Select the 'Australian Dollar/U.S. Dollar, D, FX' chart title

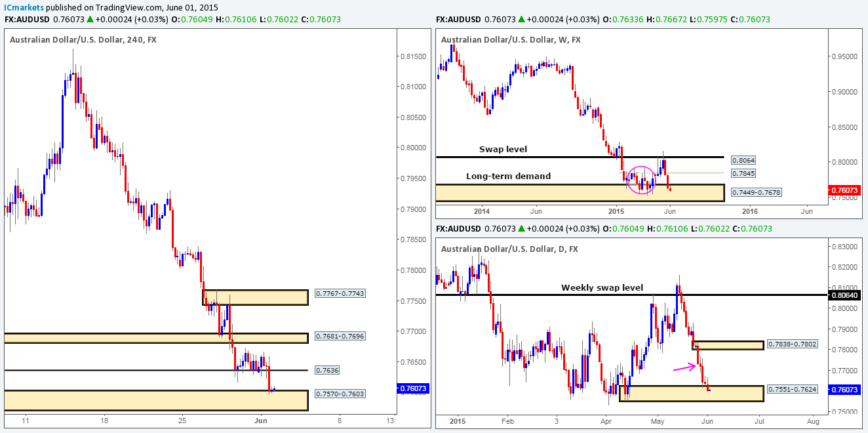pos(509,249)
